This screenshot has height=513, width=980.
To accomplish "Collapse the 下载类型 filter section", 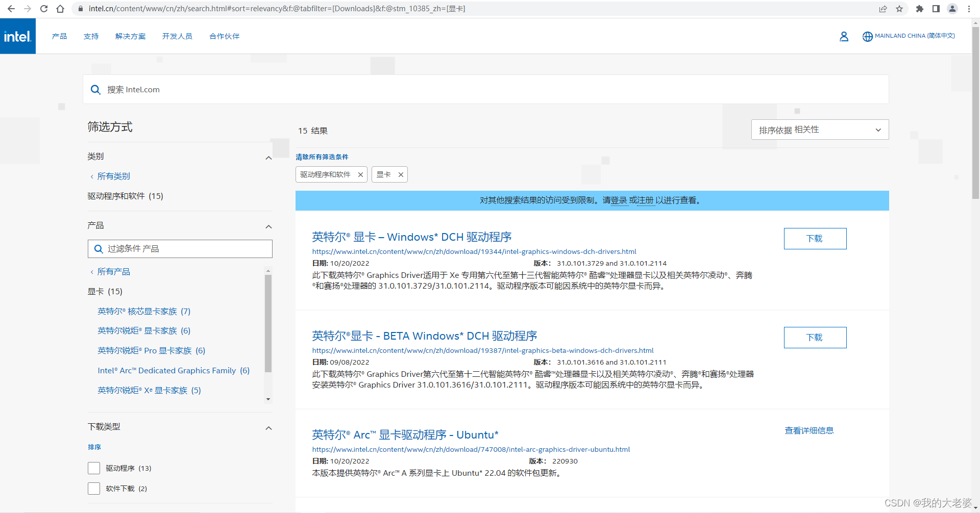I will coord(268,428).
